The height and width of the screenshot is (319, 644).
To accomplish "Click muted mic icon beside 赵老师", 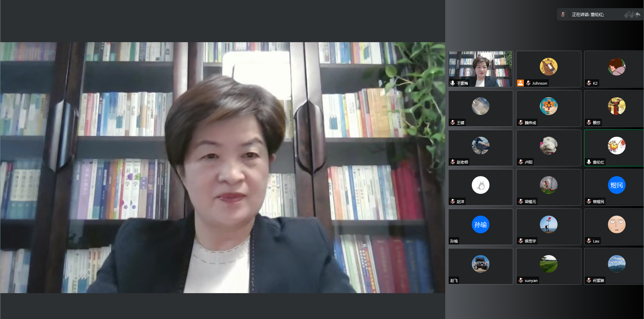I will click(453, 162).
